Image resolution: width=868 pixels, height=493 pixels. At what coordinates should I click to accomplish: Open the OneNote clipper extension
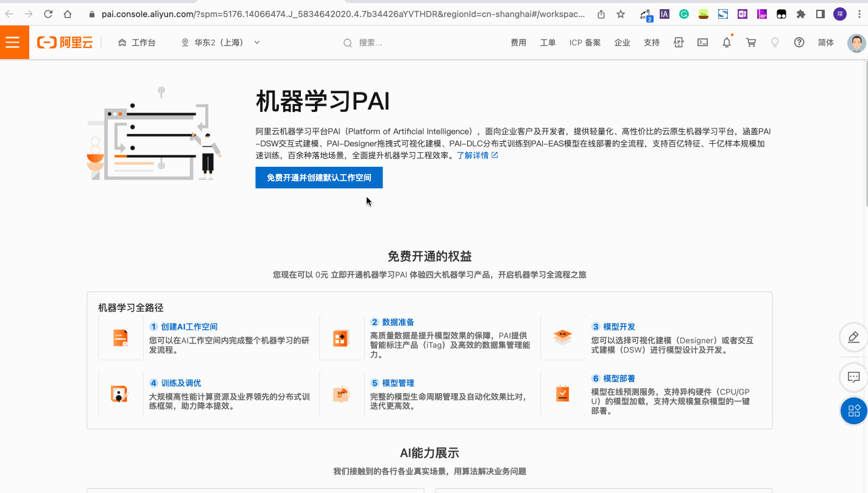pyautogui.click(x=743, y=14)
